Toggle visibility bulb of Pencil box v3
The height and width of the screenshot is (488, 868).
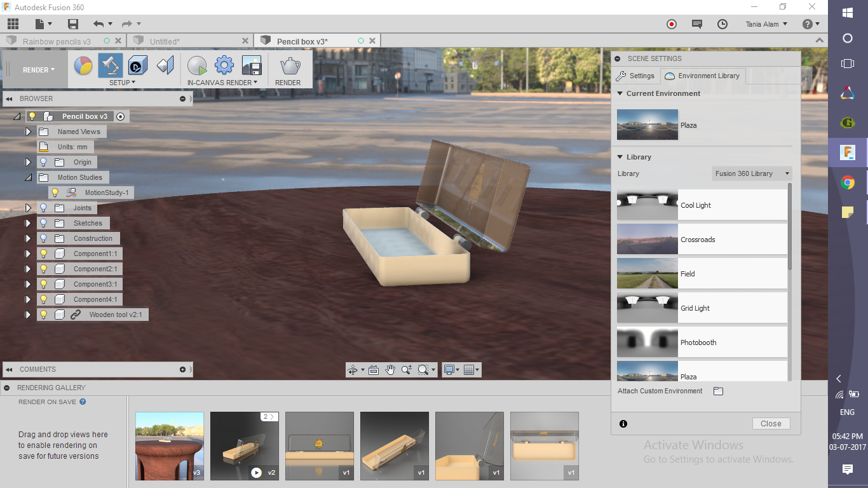pos(32,116)
